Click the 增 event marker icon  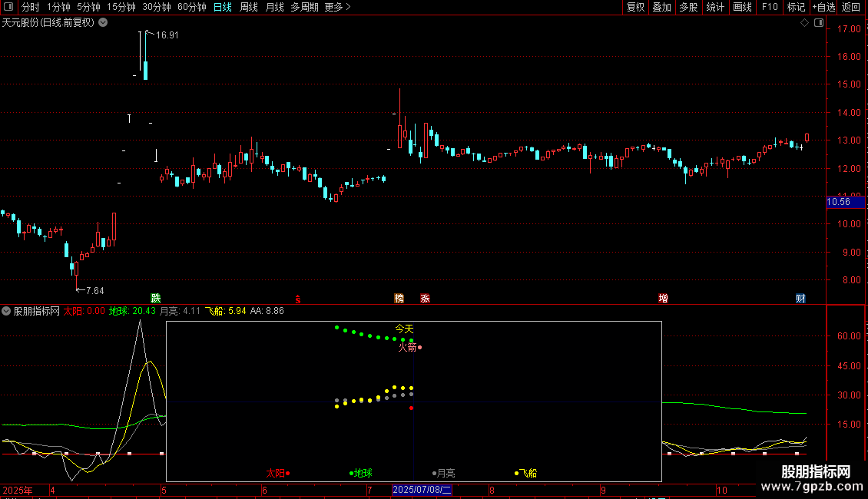pyautogui.click(x=663, y=298)
